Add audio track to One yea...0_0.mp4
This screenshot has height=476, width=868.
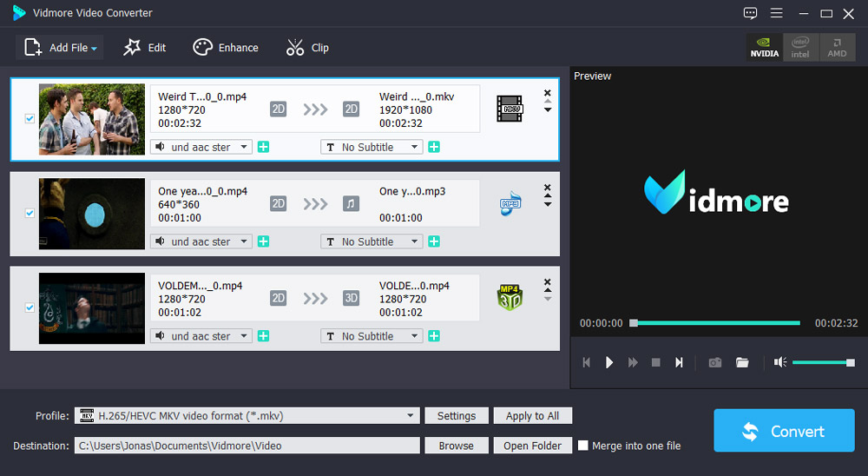(264, 241)
